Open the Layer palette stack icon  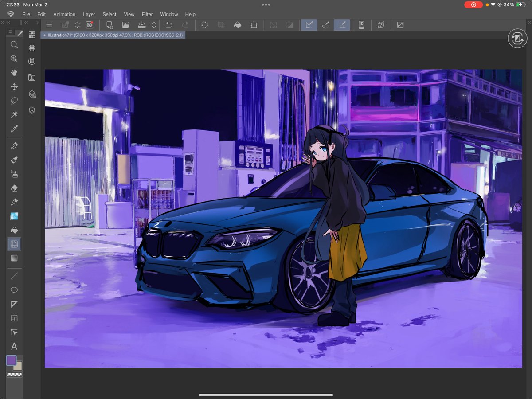32,110
